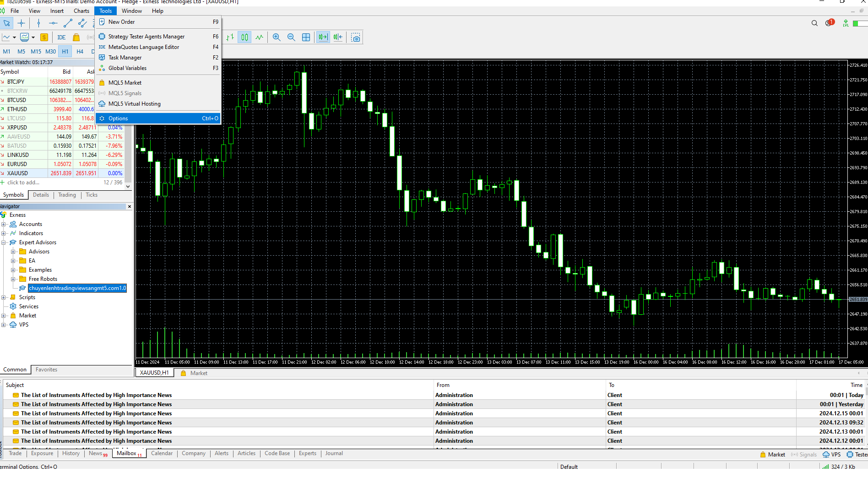The width and height of the screenshot is (868, 483).
Task: Switch to the Journal tab
Action: [x=334, y=453]
